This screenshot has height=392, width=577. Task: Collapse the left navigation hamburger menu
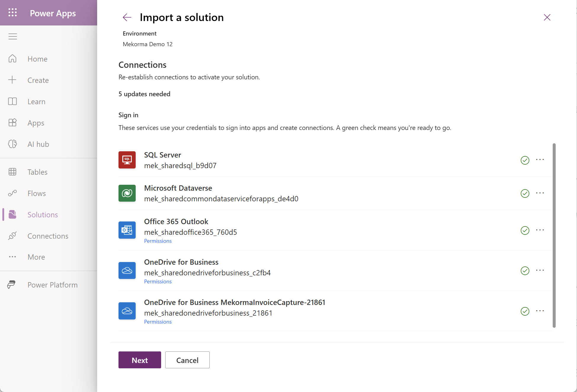[12, 36]
